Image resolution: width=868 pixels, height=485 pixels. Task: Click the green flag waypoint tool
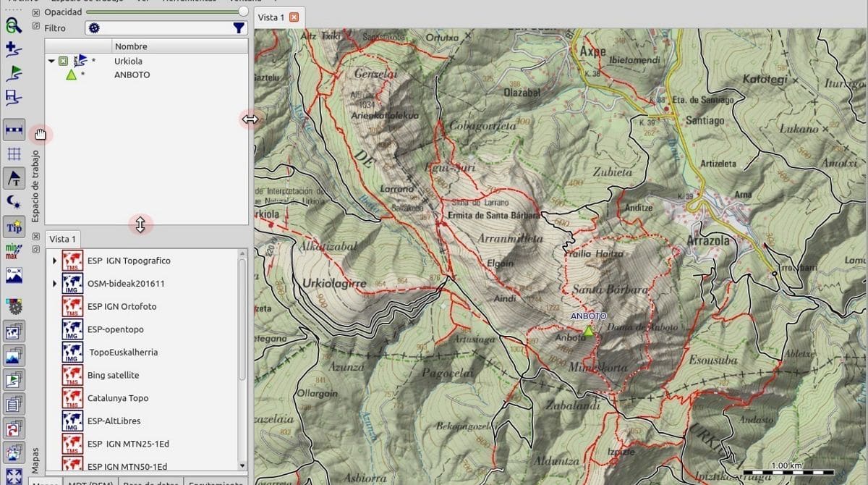coord(14,74)
